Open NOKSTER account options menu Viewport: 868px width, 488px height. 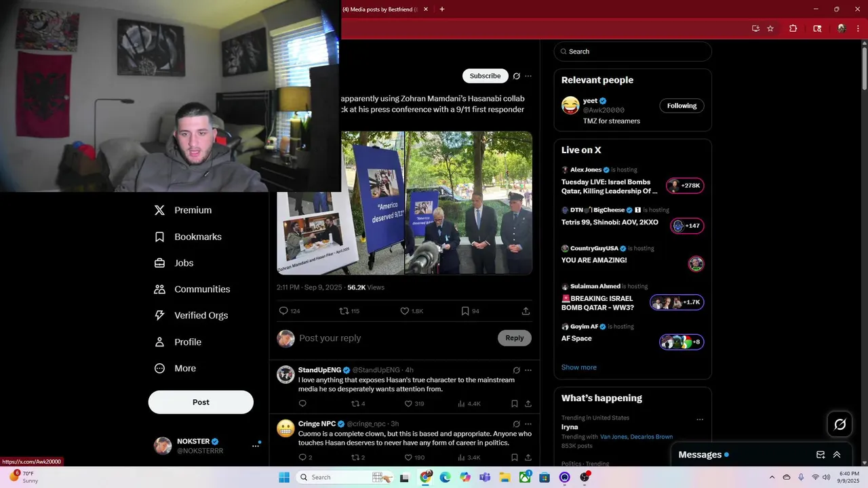pos(256,445)
